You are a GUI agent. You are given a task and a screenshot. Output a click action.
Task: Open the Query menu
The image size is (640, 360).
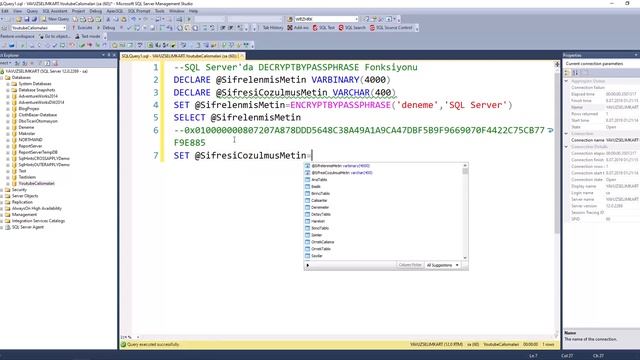(x=32, y=11)
